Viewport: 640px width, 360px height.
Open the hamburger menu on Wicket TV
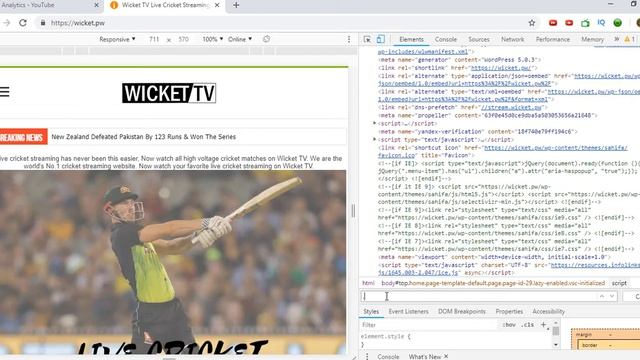click(4, 92)
